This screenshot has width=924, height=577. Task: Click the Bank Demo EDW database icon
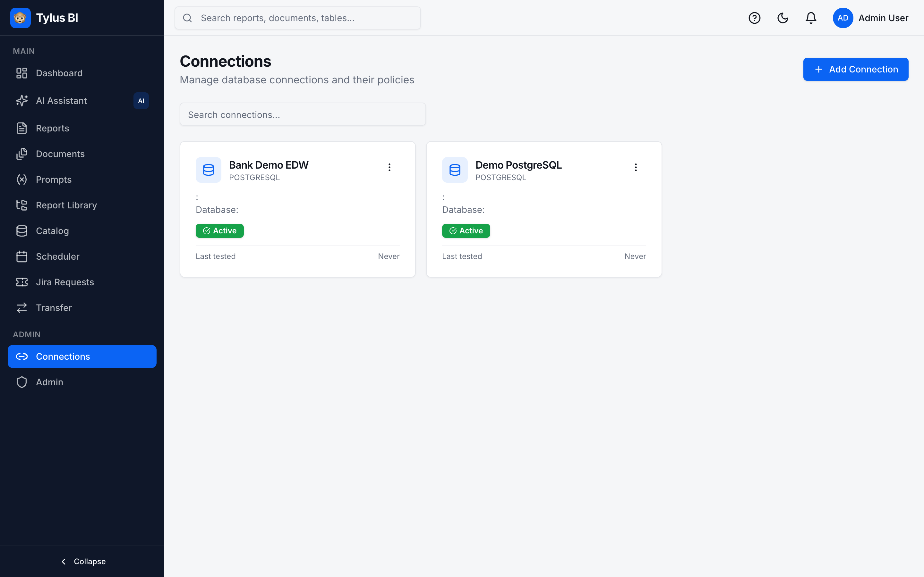[209, 170]
